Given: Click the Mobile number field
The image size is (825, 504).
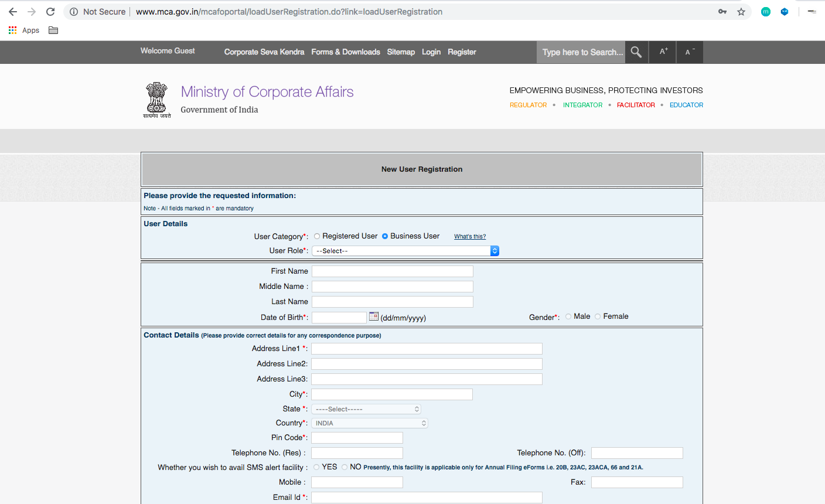Looking at the screenshot, I should (x=357, y=482).
